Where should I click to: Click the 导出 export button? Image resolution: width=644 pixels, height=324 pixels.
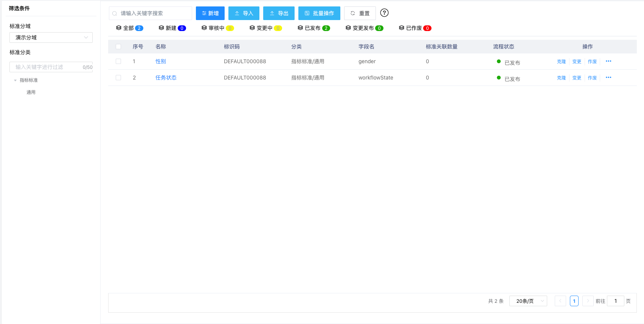(x=279, y=13)
